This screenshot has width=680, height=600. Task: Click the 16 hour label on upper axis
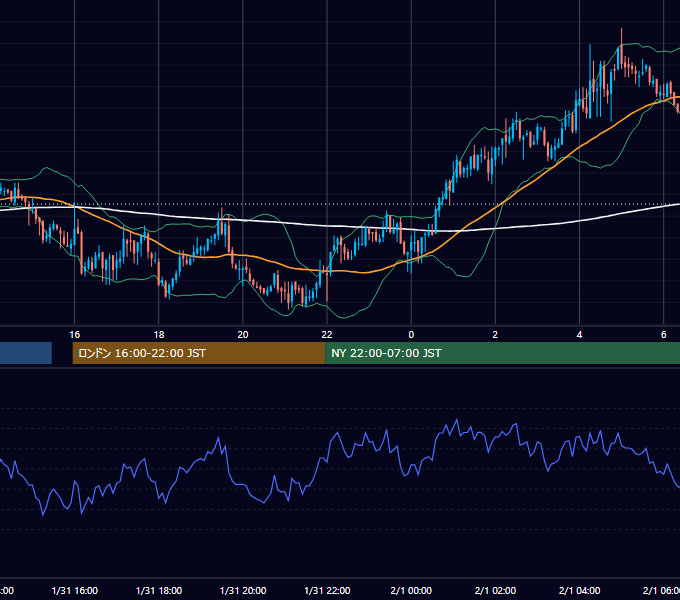point(75,334)
